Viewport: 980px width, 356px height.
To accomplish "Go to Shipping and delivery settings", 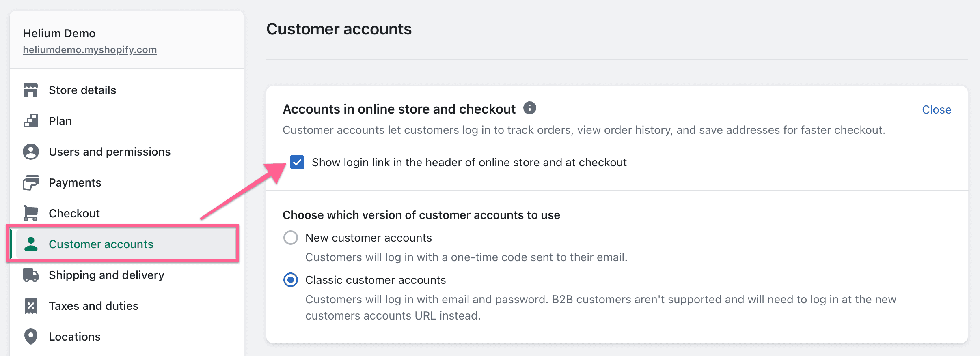I will tap(106, 275).
